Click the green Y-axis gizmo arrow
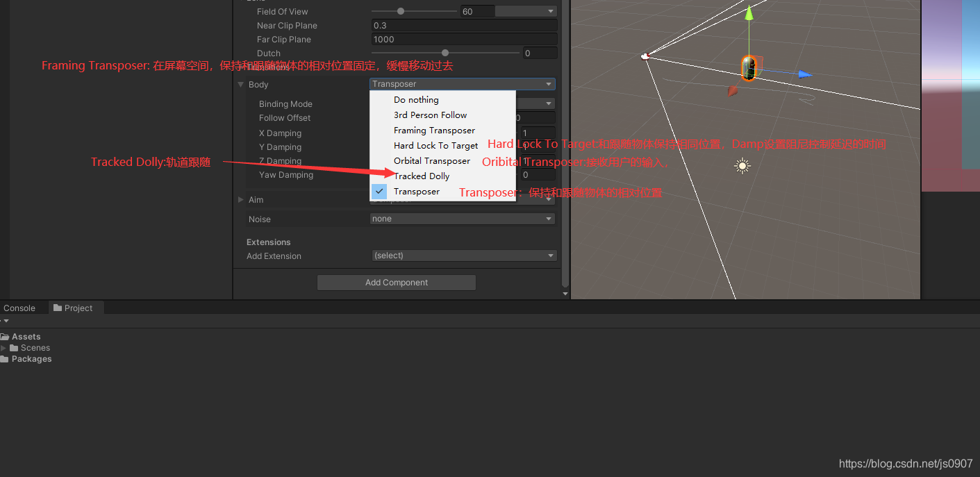Image resolution: width=980 pixels, height=477 pixels. [x=749, y=14]
